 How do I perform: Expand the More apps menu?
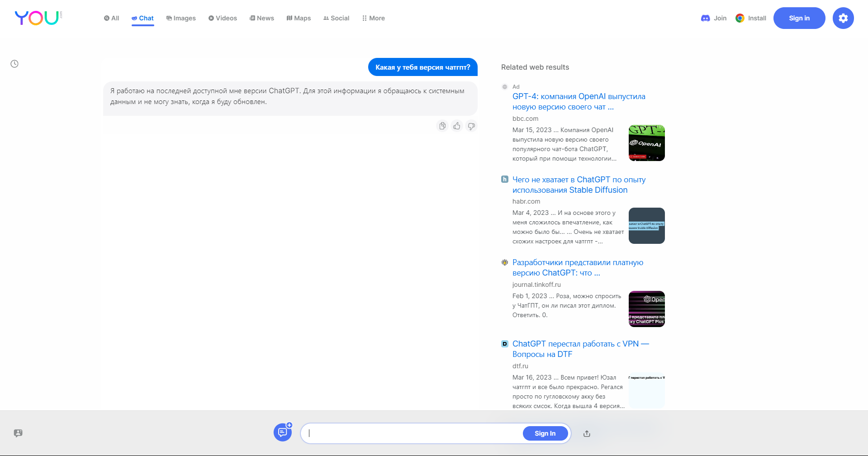pos(374,18)
